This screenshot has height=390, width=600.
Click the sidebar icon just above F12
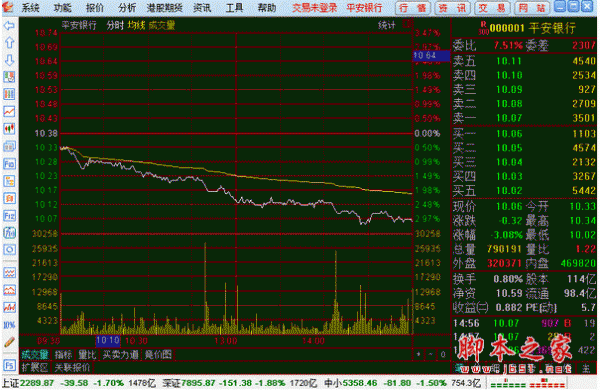coord(9,198)
